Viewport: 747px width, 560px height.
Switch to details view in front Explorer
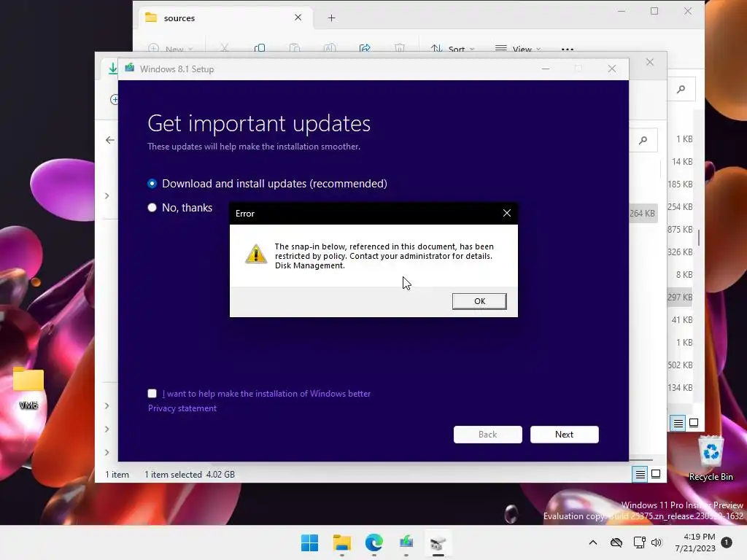[640, 474]
